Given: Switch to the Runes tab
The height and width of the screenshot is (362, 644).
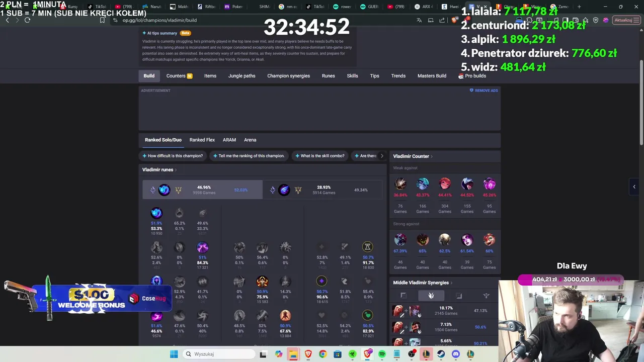Looking at the screenshot, I should (329, 76).
